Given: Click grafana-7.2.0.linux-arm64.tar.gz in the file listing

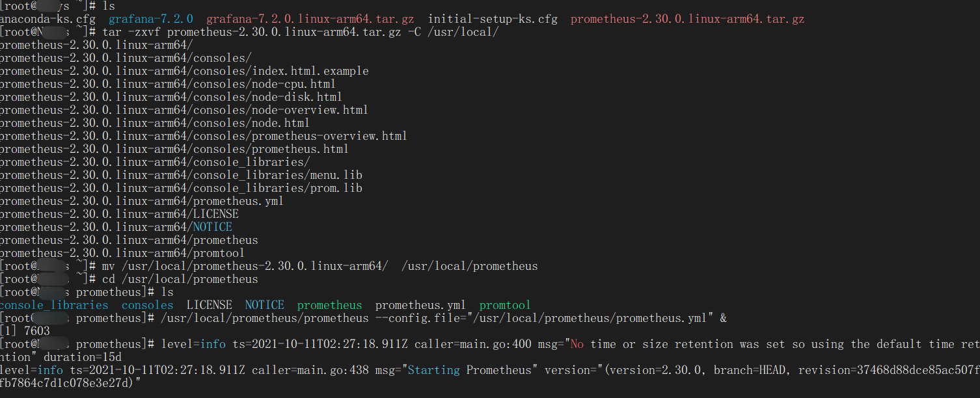Looking at the screenshot, I should click(310, 19).
